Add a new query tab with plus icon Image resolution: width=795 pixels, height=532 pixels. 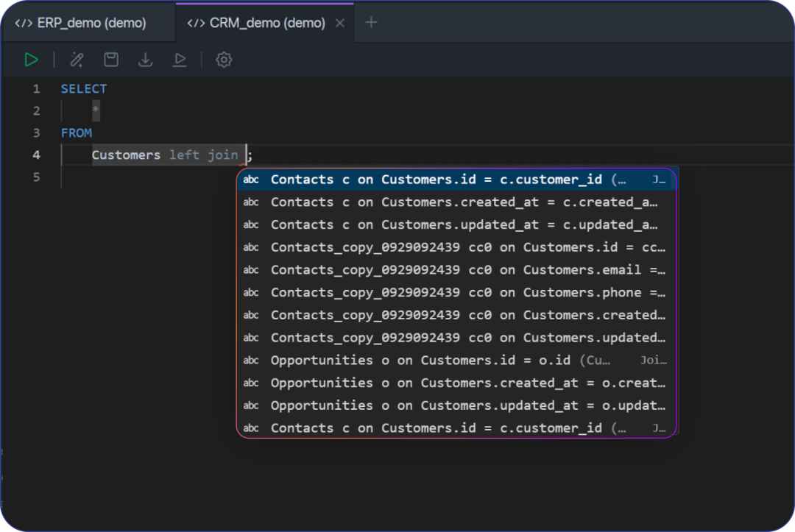(x=371, y=22)
